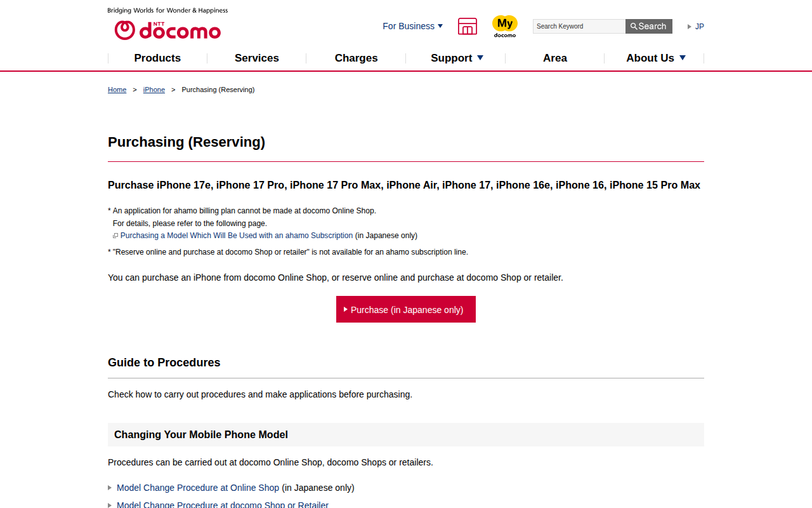Open the Charges menu
812x508 pixels.
tap(356, 58)
